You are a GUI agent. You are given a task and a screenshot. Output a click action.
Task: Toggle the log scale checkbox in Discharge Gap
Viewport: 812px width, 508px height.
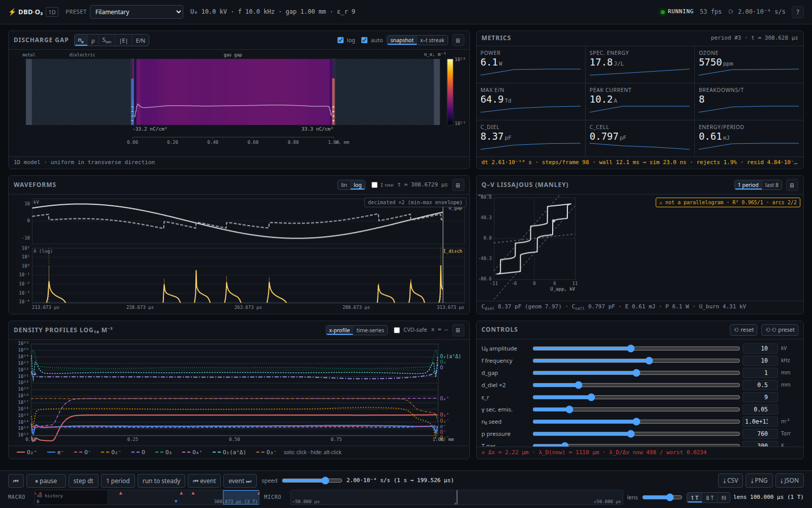coord(341,40)
